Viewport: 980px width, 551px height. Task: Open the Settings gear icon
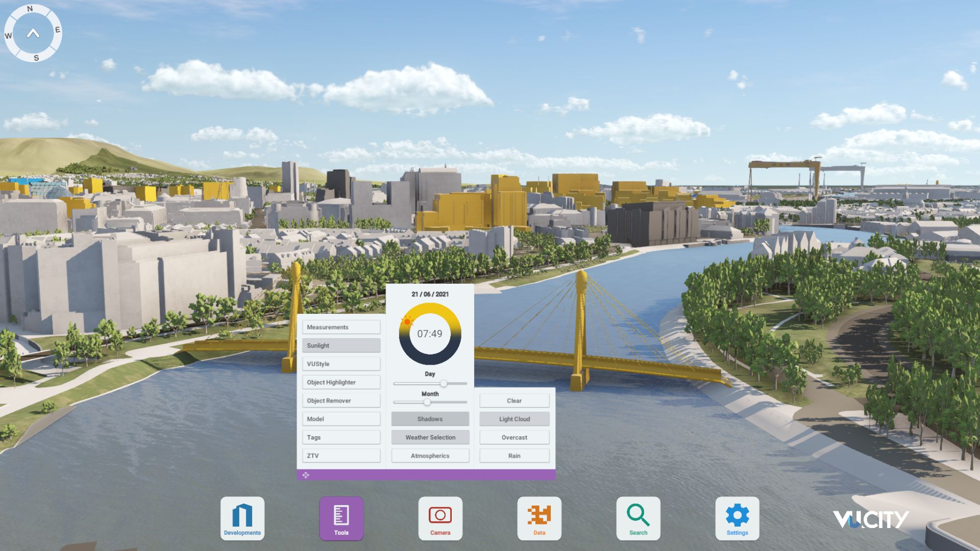pyautogui.click(x=737, y=518)
